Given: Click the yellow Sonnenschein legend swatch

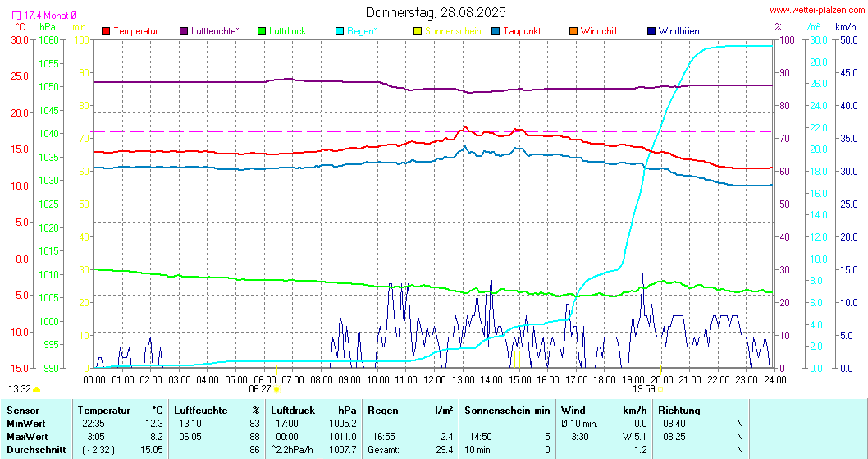Looking at the screenshot, I should (418, 31).
